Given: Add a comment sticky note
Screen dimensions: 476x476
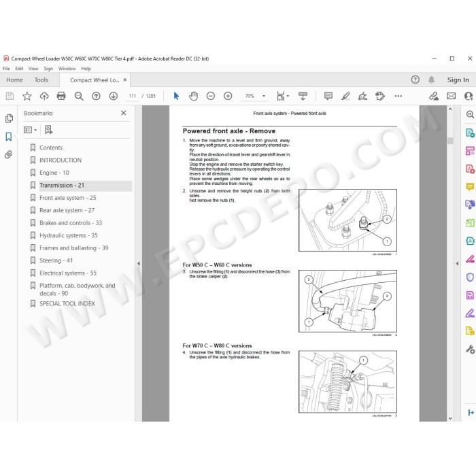Looking at the screenshot, I should pyautogui.click(x=328, y=97).
